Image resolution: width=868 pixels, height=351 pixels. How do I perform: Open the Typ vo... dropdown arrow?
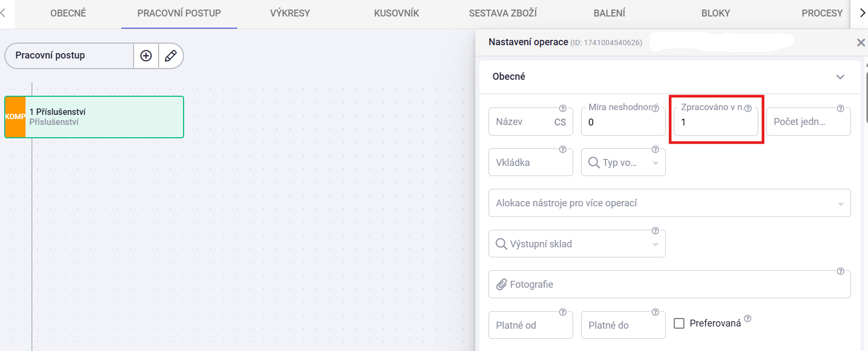click(x=656, y=163)
